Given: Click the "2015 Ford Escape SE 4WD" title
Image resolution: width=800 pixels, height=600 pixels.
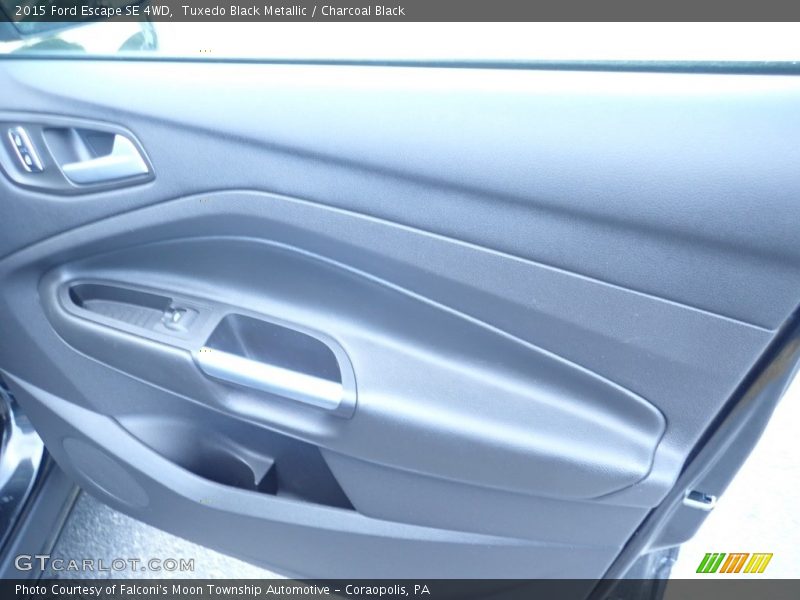Looking at the screenshot, I should tap(93, 11).
